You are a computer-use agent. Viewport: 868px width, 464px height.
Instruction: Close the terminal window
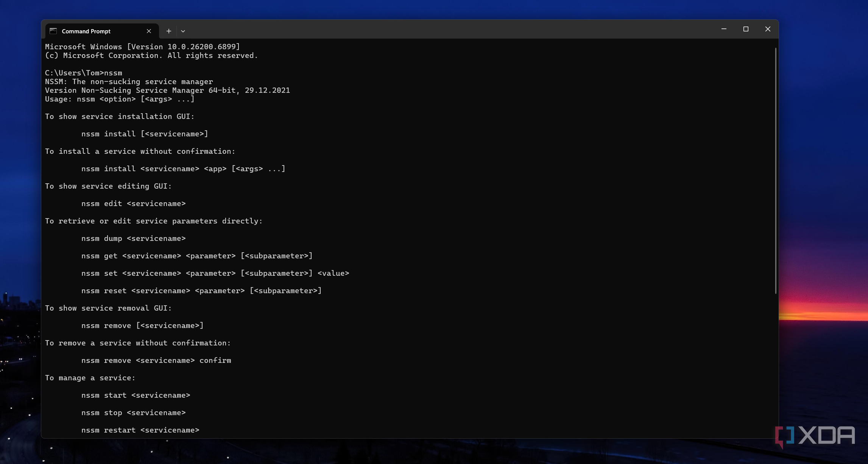pos(768,29)
